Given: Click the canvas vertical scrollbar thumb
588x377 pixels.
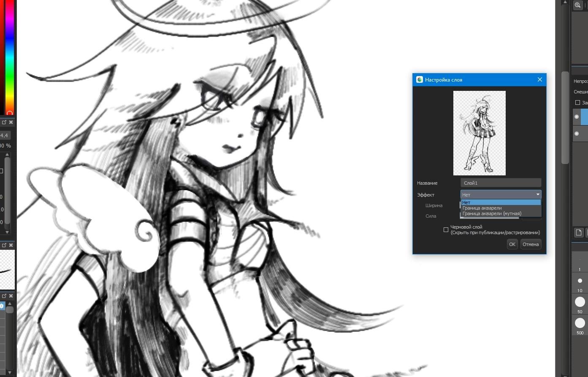Looking at the screenshot, I should [x=565, y=118].
